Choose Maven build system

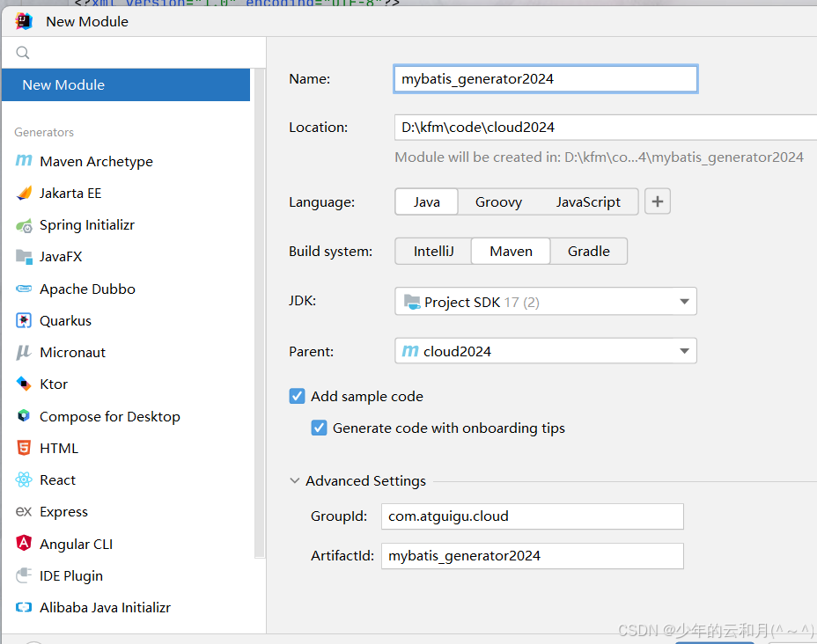(x=512, y=252)
